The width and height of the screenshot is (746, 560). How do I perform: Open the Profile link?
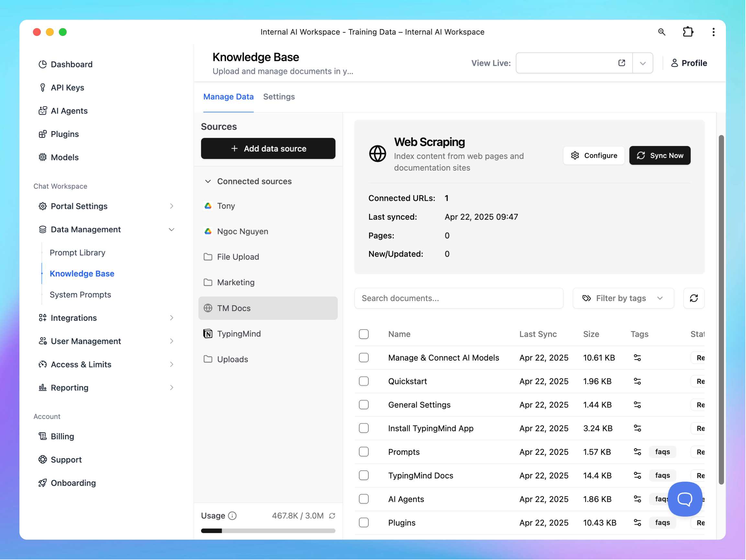point(689,63)
